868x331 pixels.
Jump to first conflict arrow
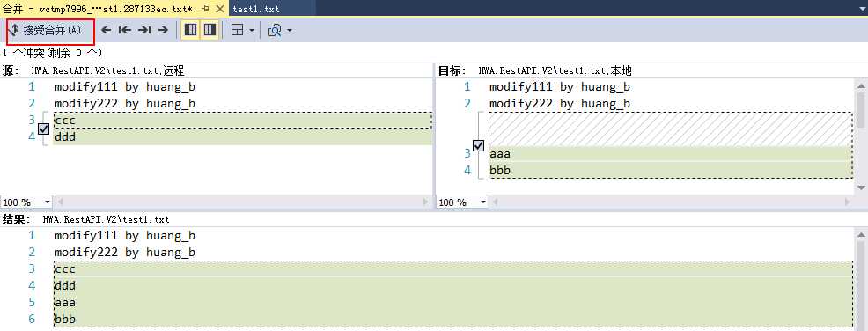click(125, 30)
